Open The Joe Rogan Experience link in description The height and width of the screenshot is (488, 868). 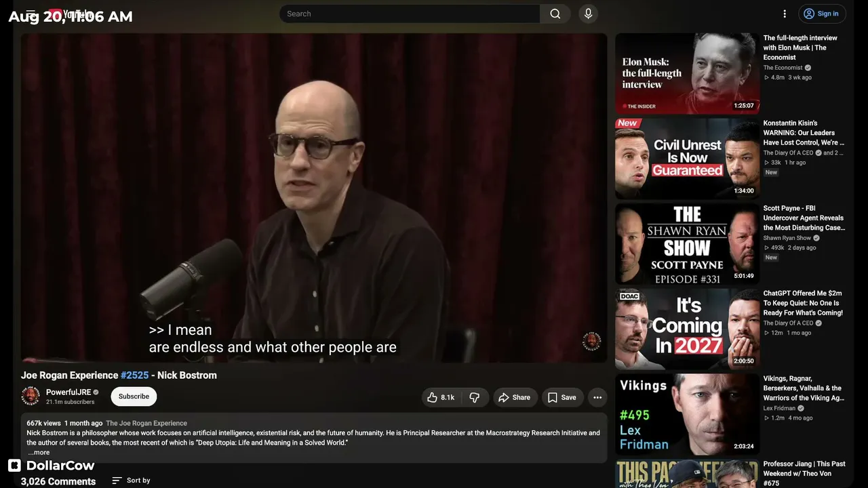(146, 423)
